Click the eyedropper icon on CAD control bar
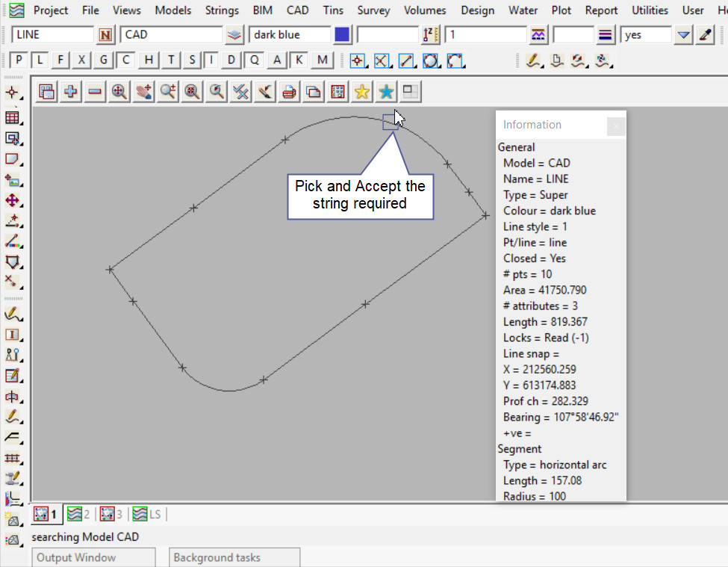728x567 pixels. (705, 35)
